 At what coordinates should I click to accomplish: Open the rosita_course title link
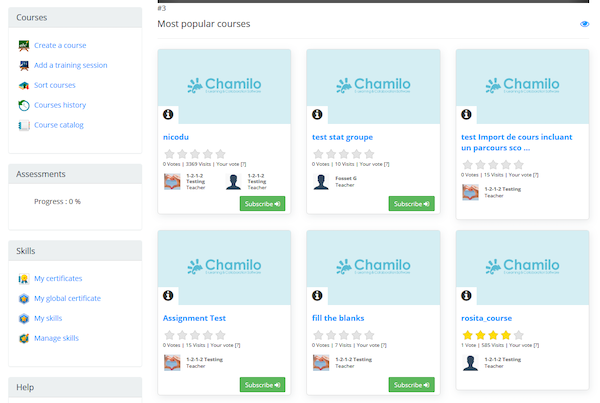point(486,318)
